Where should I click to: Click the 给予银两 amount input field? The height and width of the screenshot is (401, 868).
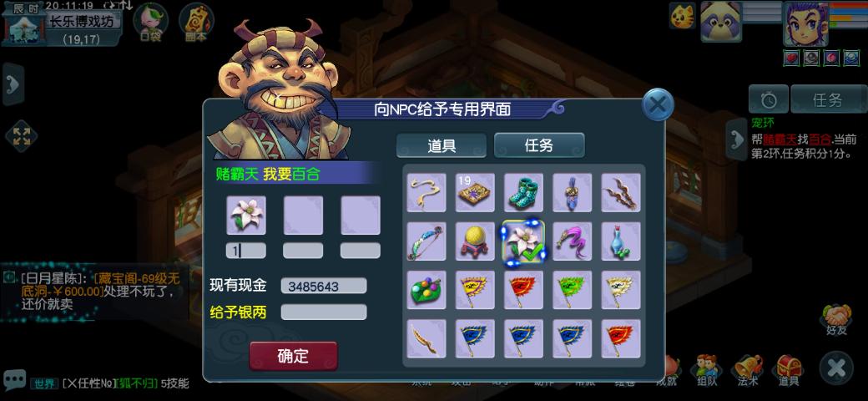[x=323, y=312]
